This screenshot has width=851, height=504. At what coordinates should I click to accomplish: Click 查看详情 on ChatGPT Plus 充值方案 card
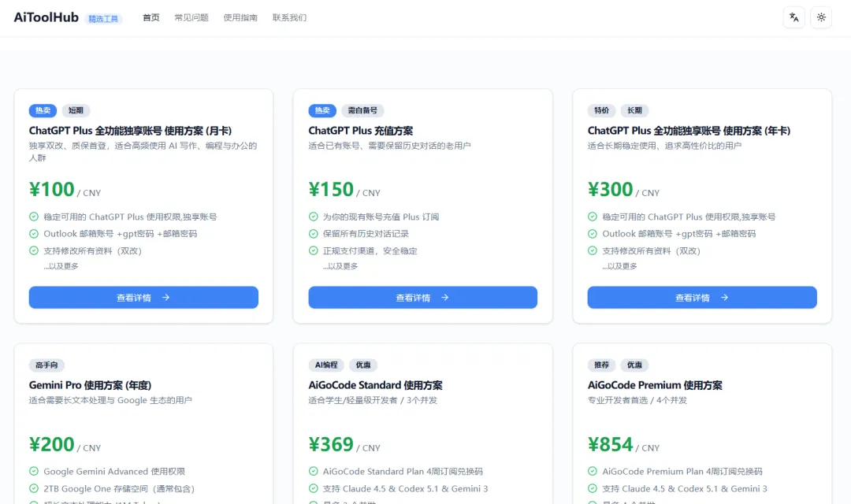click(423, 298)
